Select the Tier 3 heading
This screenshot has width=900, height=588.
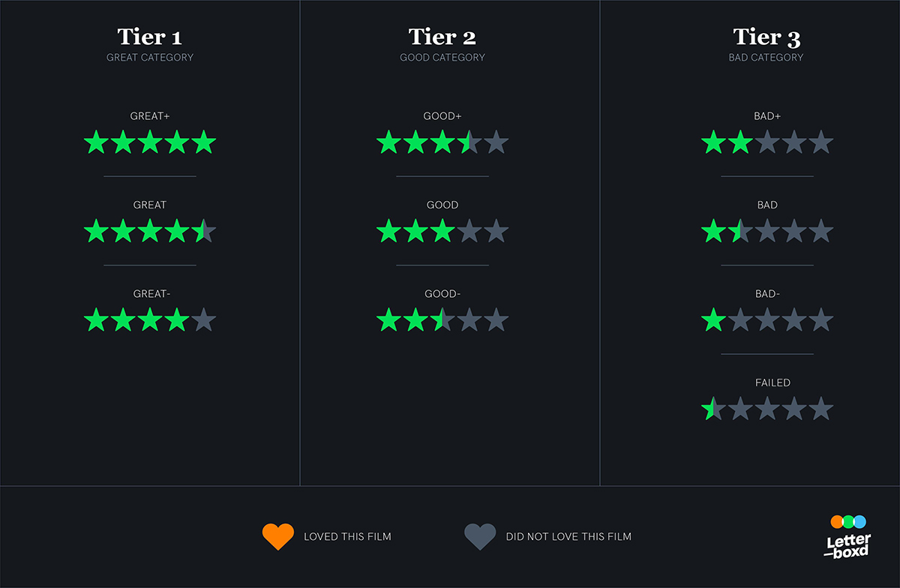pyautogui.click(x=766, y=37)
